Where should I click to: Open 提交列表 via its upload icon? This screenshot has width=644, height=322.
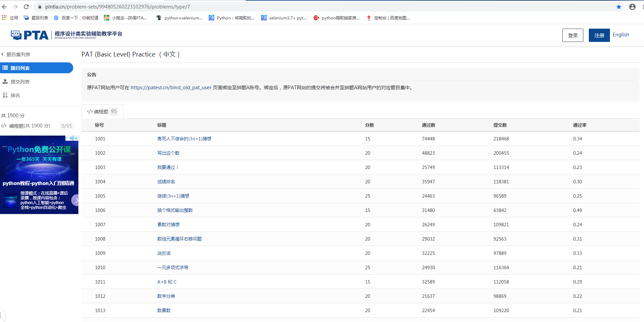click(5, 81)
